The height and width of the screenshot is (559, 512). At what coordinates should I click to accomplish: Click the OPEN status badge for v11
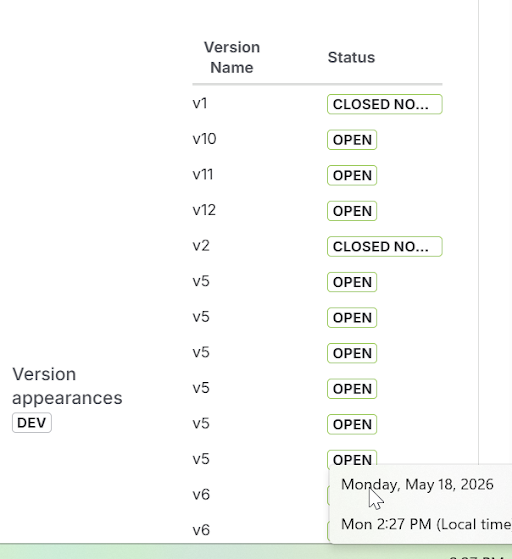(352, 175)
